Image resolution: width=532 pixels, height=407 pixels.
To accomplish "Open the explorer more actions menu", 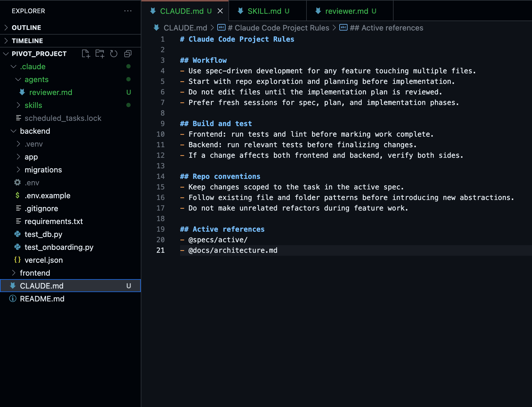I will [x=128, y=11].
